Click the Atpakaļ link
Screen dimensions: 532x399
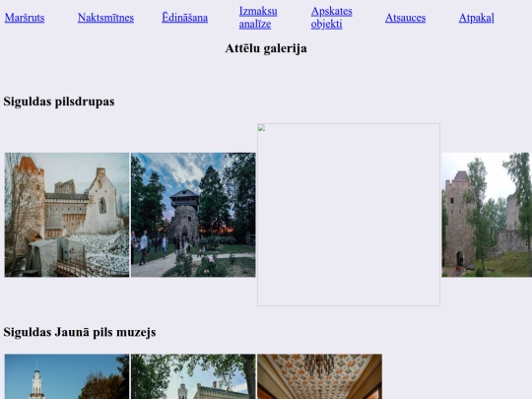click(x=477, y=18)
